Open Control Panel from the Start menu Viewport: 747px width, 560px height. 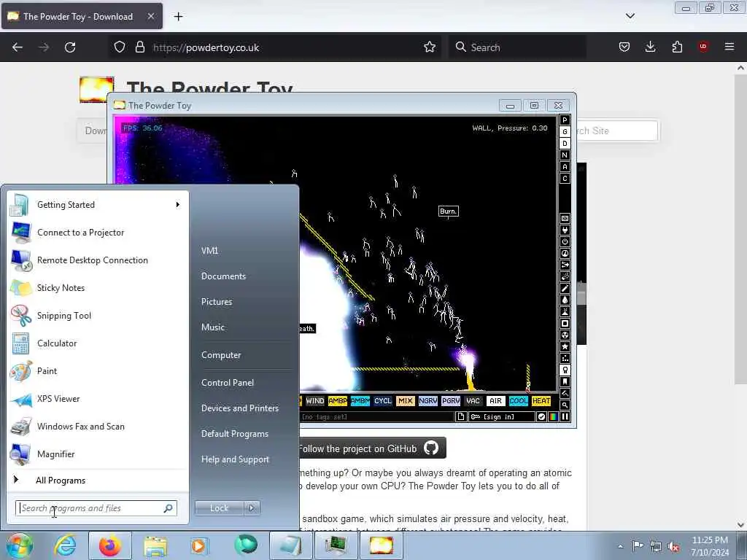click(228, 383)
